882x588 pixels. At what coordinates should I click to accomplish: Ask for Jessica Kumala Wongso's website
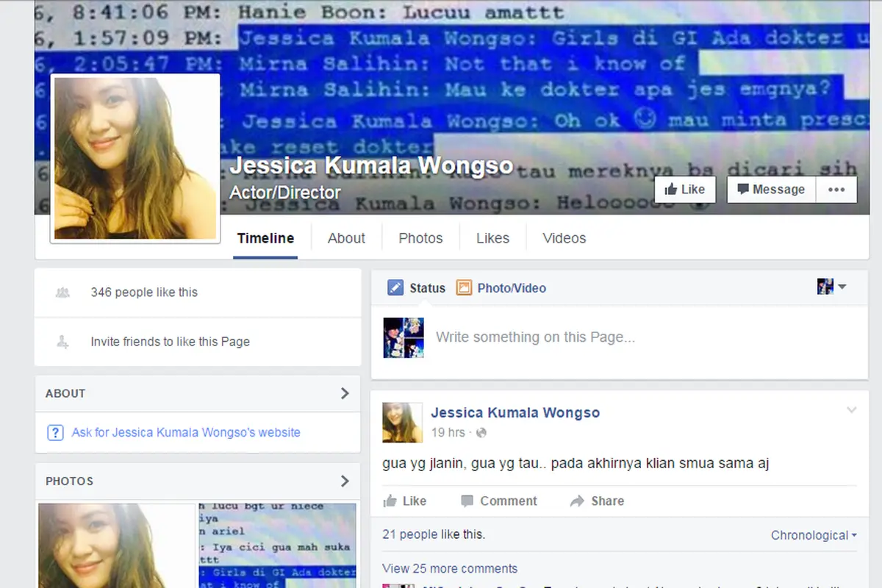186,432
